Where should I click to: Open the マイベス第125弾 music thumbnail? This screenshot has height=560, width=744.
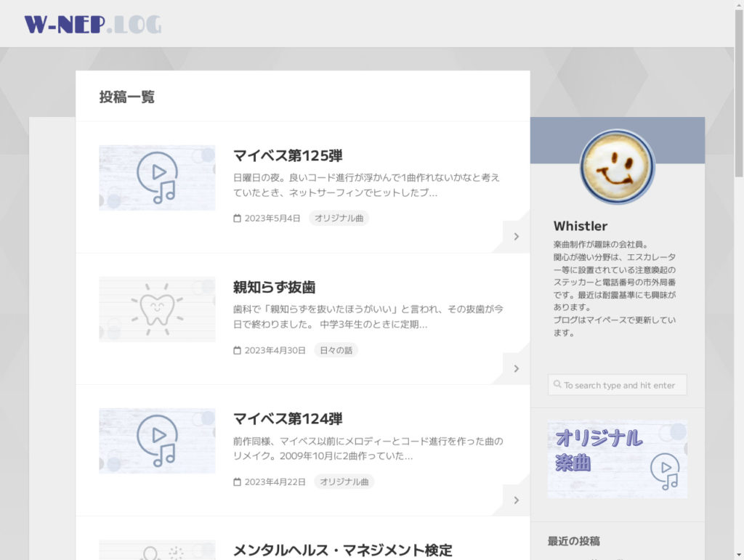pyautogui.click(x=157, y=178)
